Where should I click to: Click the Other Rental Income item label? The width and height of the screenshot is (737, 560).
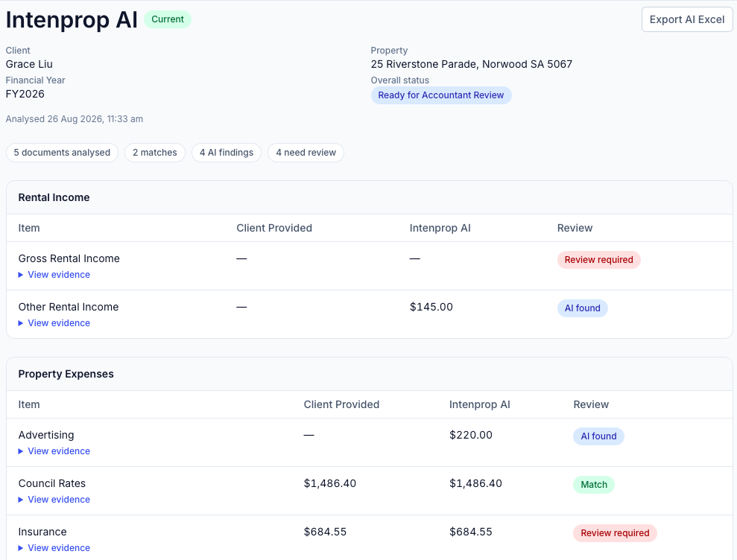pyautogui.click(x=69, y=308)
